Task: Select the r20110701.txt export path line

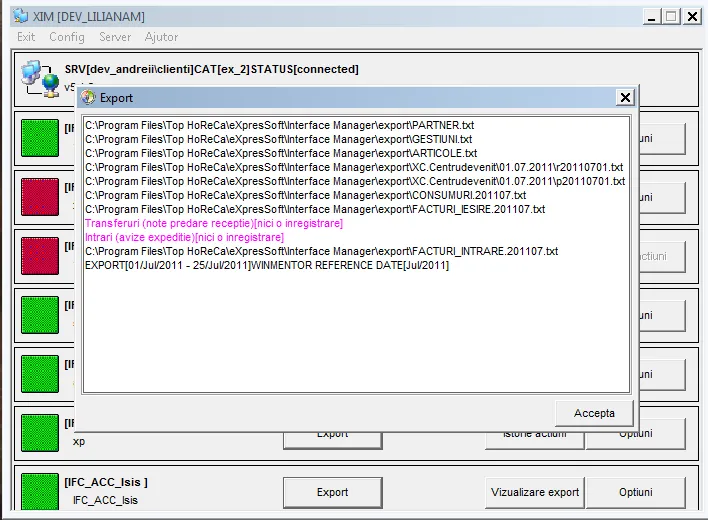Action: [x=354, y=167]
